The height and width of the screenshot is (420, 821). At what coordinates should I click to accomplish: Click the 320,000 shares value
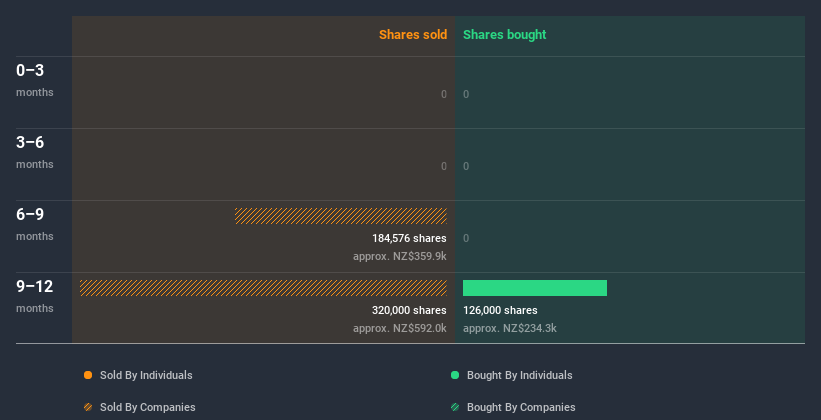[x=409, y=310]
